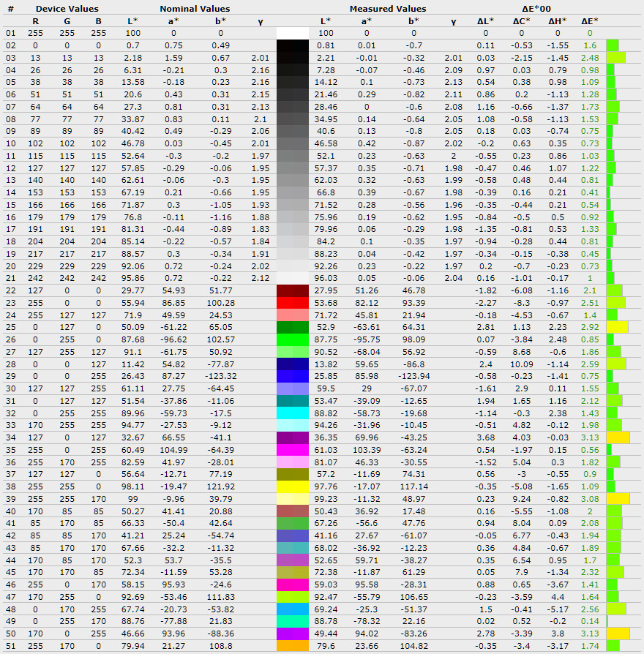Click the ΔE value 3.08 in row 39
This screenshot has height=654, width=644.
(x=589, y=499)
